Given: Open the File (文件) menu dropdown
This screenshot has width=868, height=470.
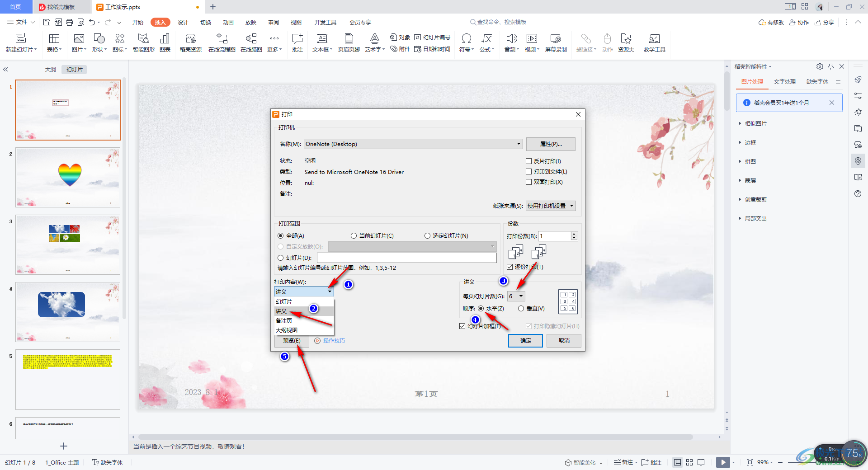Looking at the screenshot, I should (21, 22).
